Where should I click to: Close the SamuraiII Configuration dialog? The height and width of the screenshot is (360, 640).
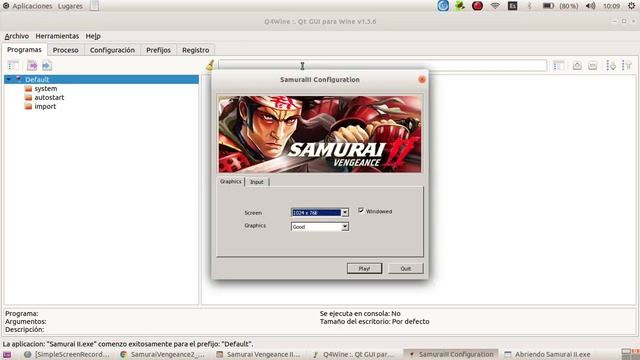(422, 80)
